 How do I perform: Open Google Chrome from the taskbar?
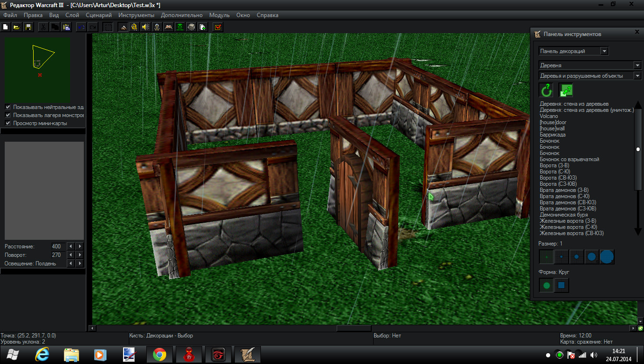pyautogui.click(x=159, y=355)
